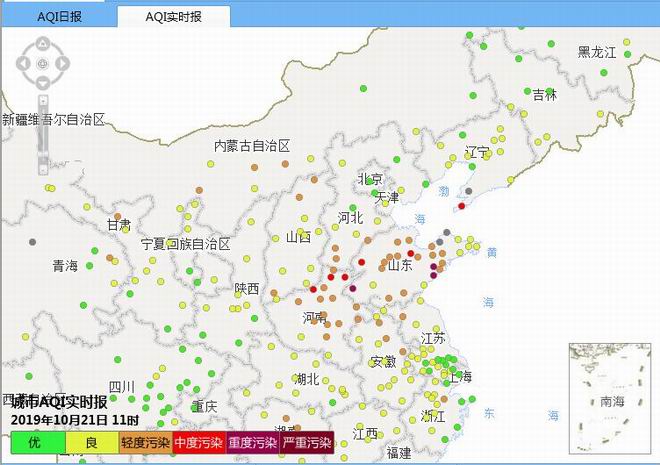Pan map right with east arrow
The height and width of the screenshot is (465, 660).
(x=62, y=64)
